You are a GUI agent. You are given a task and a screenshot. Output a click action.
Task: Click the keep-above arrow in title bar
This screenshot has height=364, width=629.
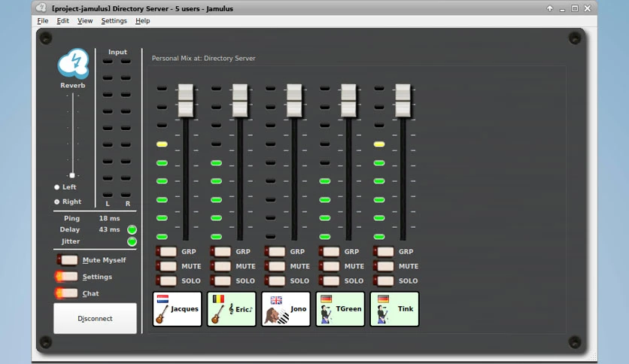coord(549,8)
